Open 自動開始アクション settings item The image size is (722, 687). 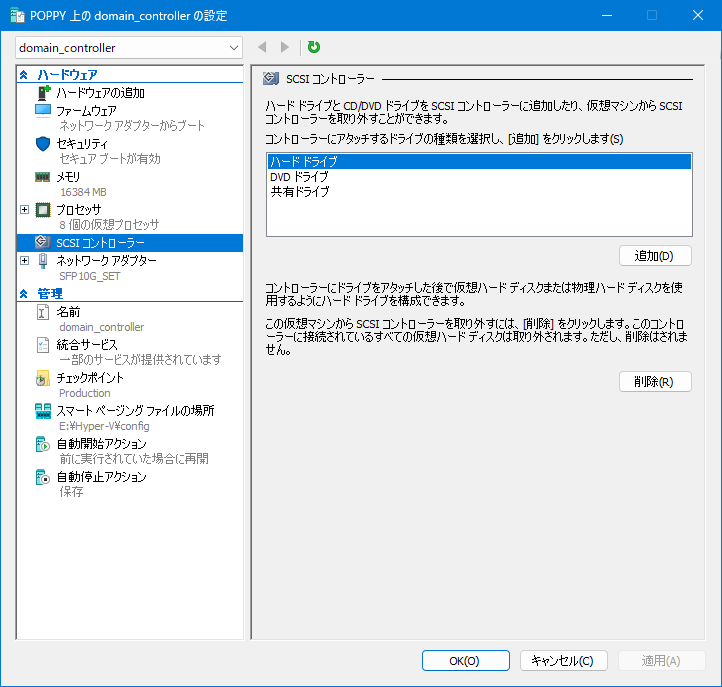(x=101, y=444)
